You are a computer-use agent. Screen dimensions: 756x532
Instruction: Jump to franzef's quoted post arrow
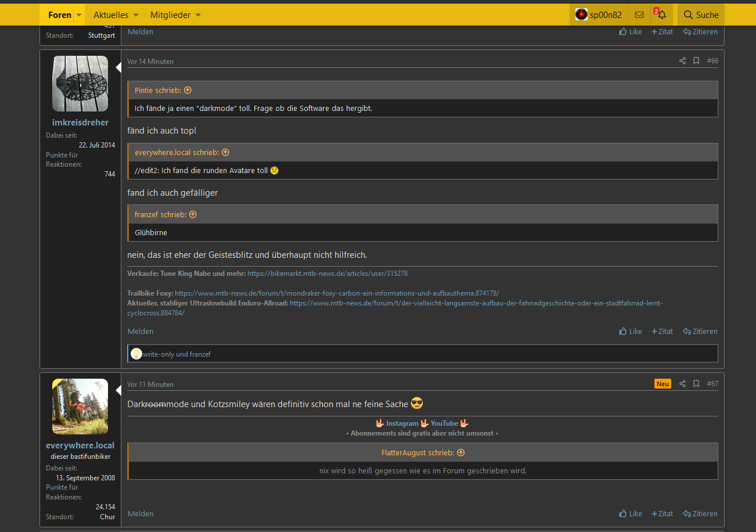(x=193, y=215)
